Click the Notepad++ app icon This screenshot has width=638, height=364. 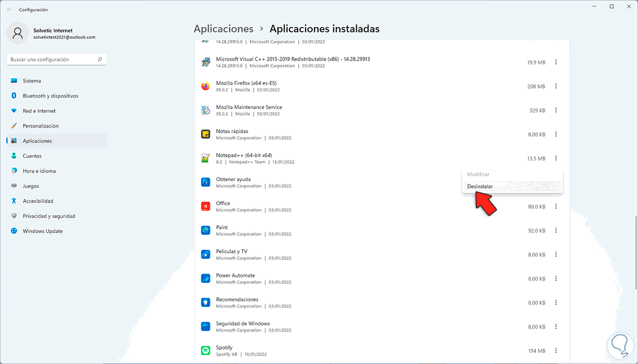click(206, 158)
